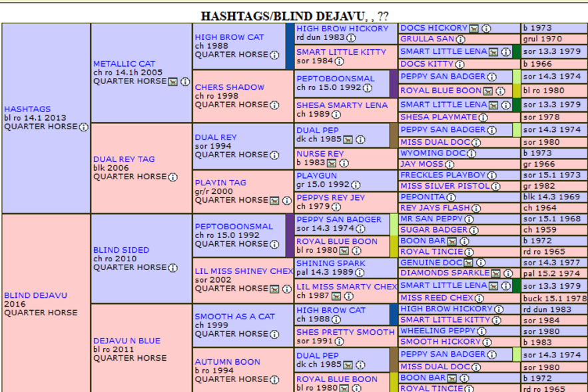Viewport: 588px width, 392px height.
Task: Select the 'grul 1970' cell text
Action: (x=543, y=39)
